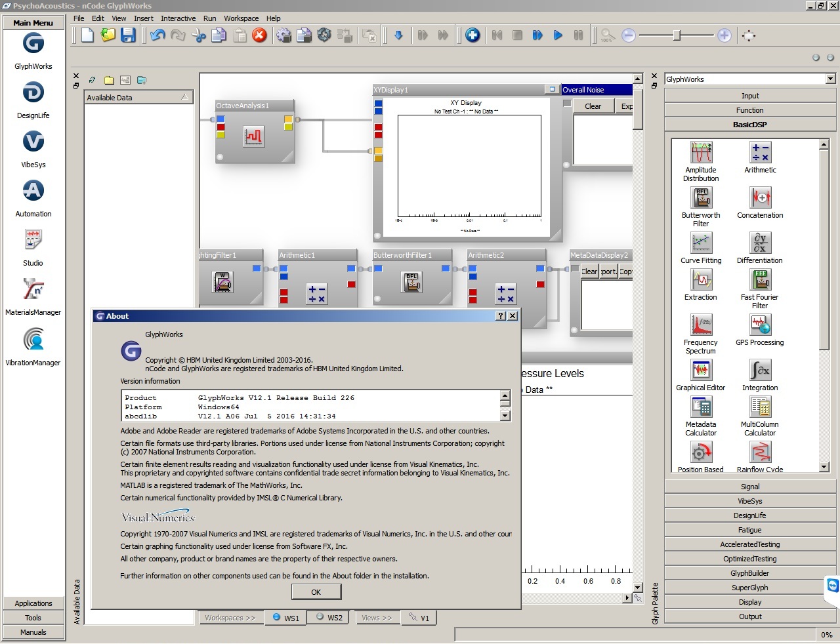Click the red delete toolbar icon

(260, 35)
